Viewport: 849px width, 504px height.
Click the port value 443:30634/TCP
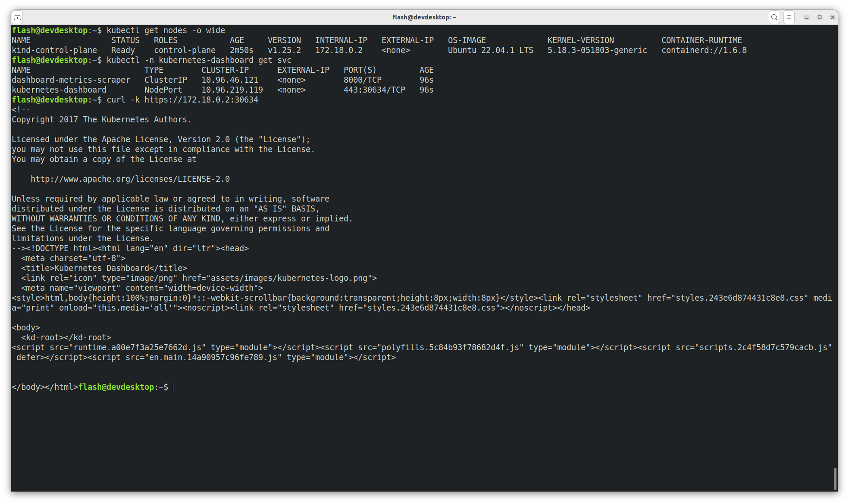(x=374, y=90)
